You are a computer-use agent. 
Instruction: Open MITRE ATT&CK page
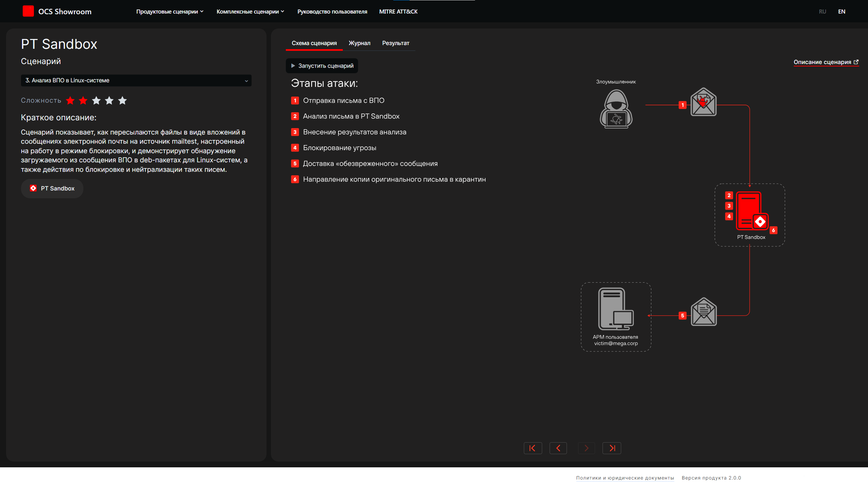click(398, 12)
